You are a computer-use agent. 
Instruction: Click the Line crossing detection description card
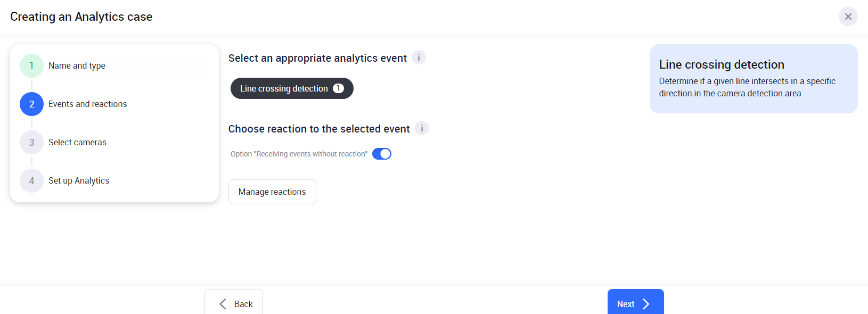click(753, 79)
